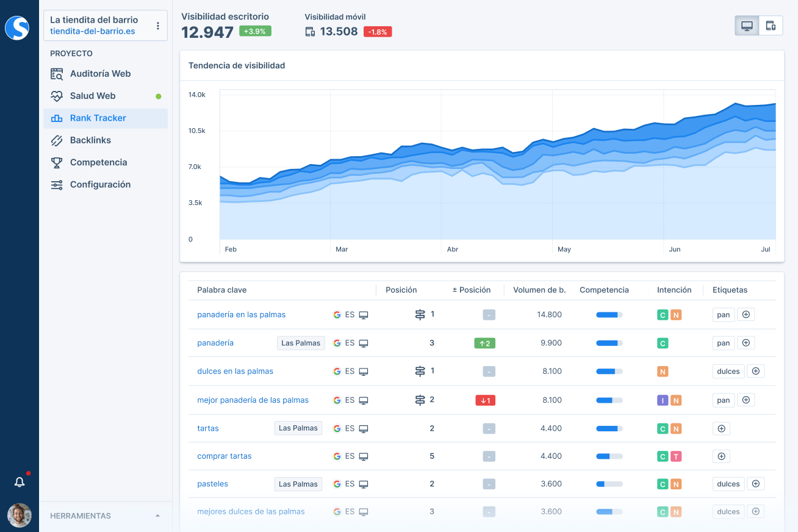Open Salud Web from sidebar
This screenshot has width=798, height=532.
coord(93,96)
